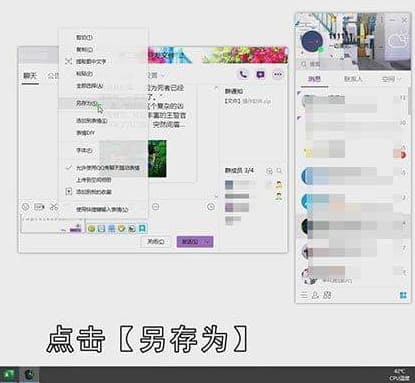Click the 群通知 heading
Image resolution: width=415 pixels, height=383 pixels.
coord(234,91)
